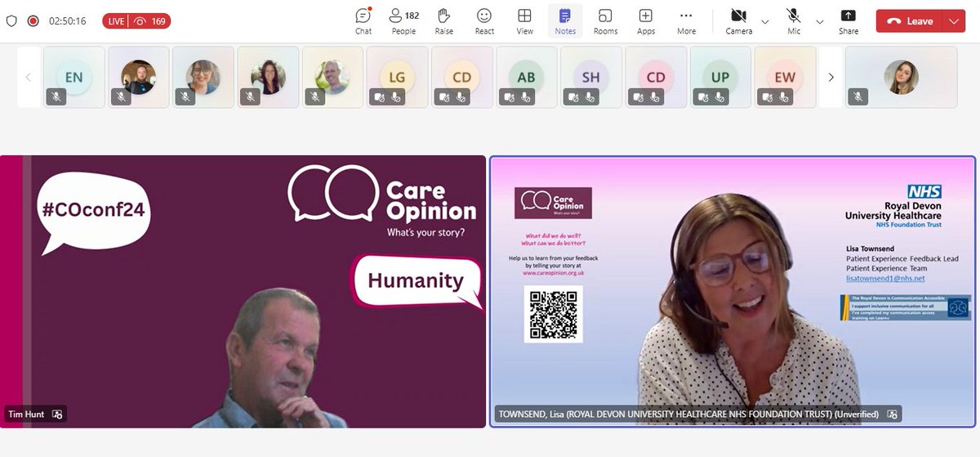Viewport: 980px width, 457px height.
Task: Go to next participants page
Action: [x=831, y=78]
